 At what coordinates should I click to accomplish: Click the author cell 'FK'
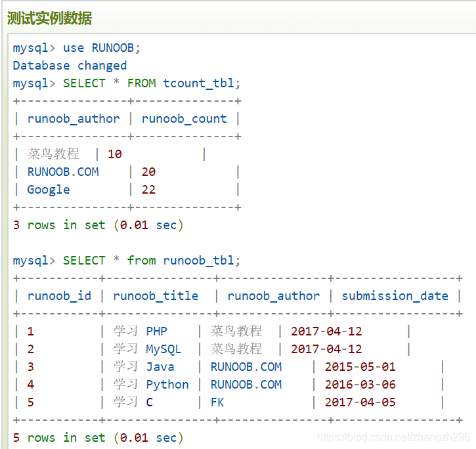(x=217, y=402)
